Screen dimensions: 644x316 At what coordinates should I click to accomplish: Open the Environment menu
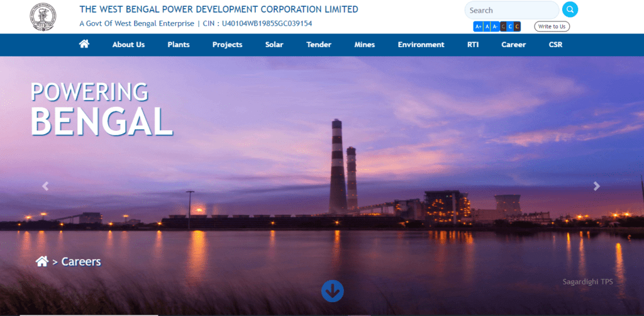[421, 45]
